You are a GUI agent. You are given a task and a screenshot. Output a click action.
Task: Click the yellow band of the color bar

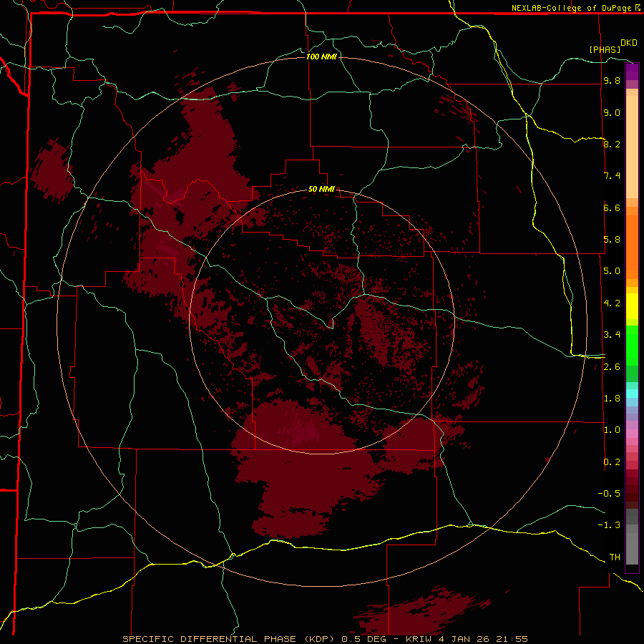[x=632, y=306]
